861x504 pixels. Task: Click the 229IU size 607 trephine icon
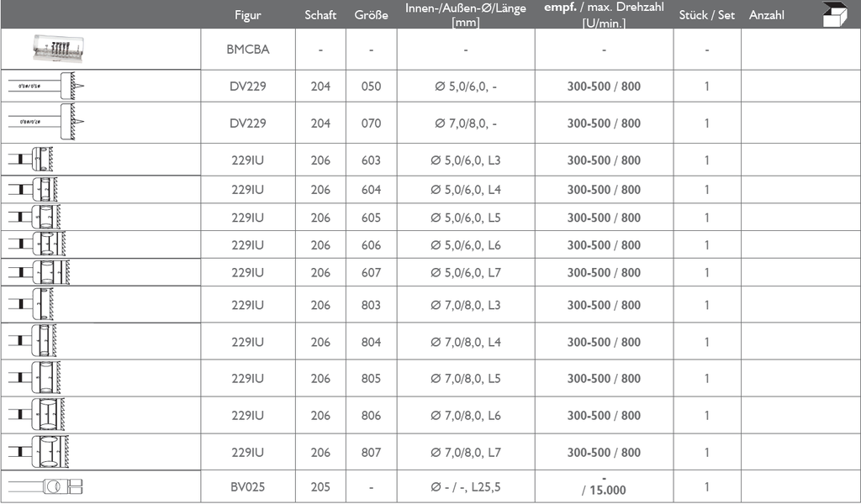39,272
